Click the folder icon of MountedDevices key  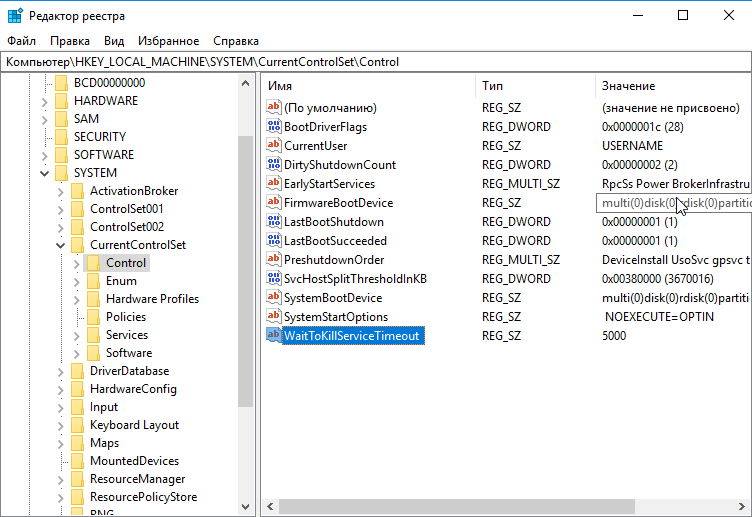(x=77, y=461)
